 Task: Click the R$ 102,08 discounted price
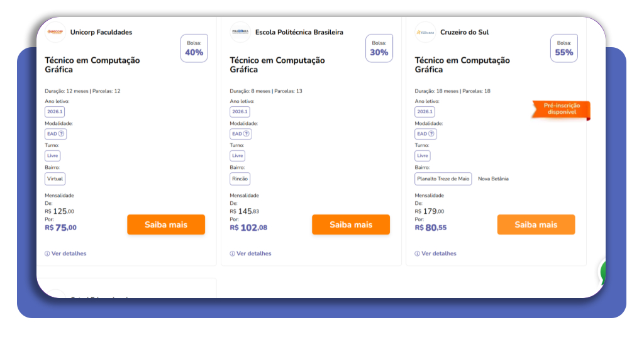pyautogui.click(x=248, y=228)
